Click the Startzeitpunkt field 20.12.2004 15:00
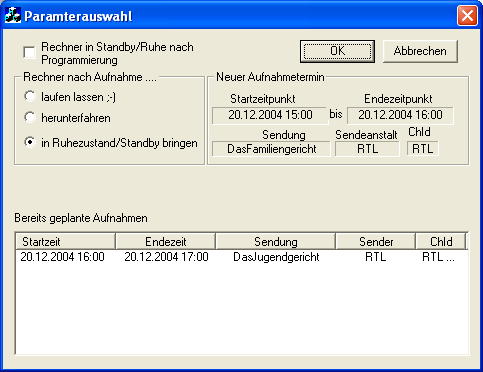The width and height of the screenshot is (483, 372). [x=270, y=115]
